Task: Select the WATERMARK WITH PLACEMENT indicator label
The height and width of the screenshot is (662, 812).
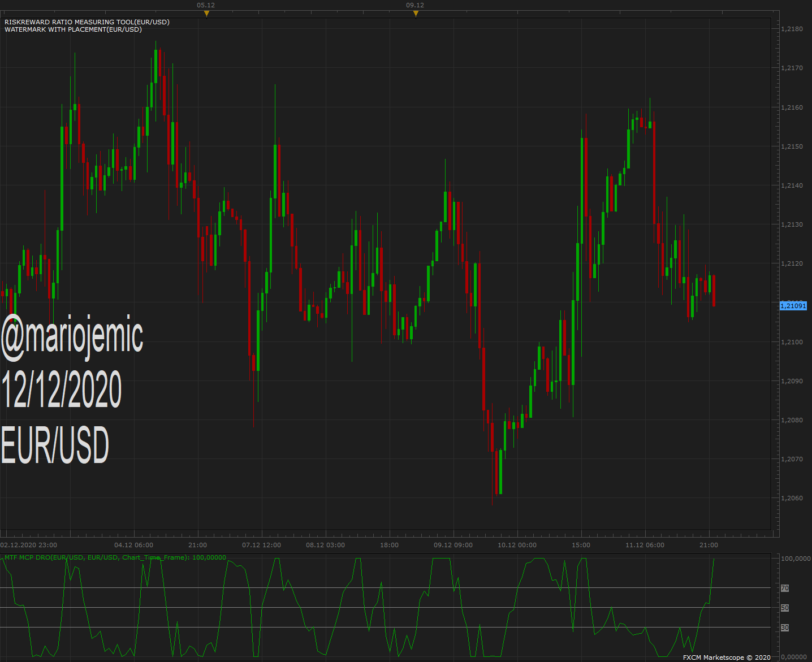Action: [x=73, y=29]
